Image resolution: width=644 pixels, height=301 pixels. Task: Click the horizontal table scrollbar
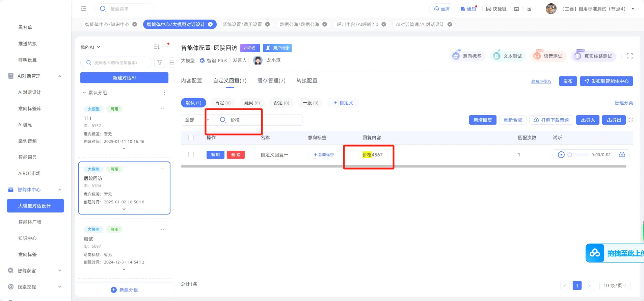[x=403, y=166]
